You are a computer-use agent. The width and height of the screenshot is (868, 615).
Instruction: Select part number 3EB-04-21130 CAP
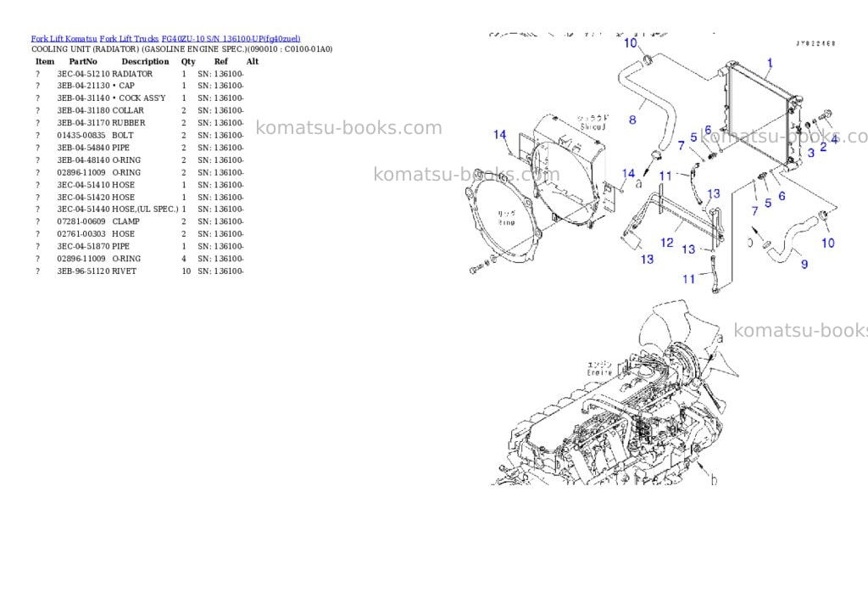point(96,86)
